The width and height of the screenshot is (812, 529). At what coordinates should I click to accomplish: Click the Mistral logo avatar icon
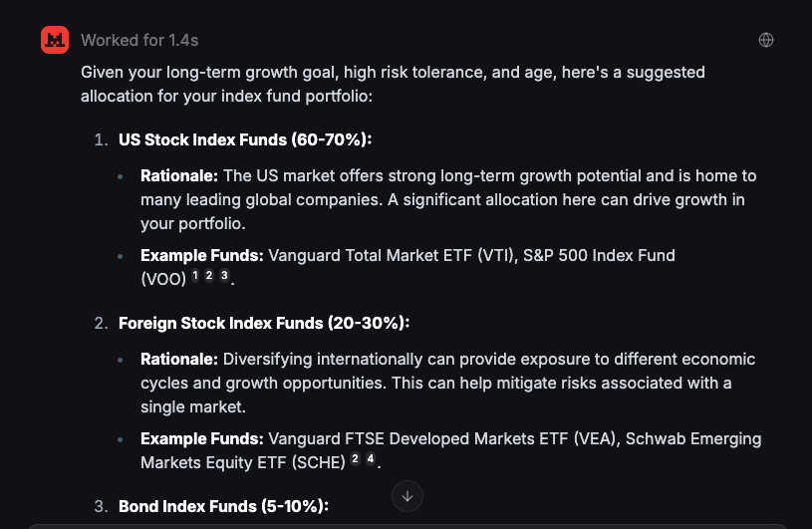coord(55,40)
